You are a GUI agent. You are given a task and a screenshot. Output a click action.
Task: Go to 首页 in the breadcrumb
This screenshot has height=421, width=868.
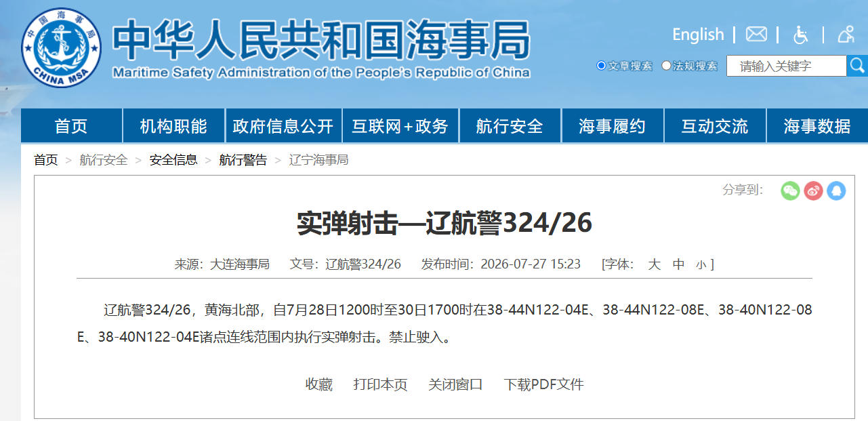[46, 160]
